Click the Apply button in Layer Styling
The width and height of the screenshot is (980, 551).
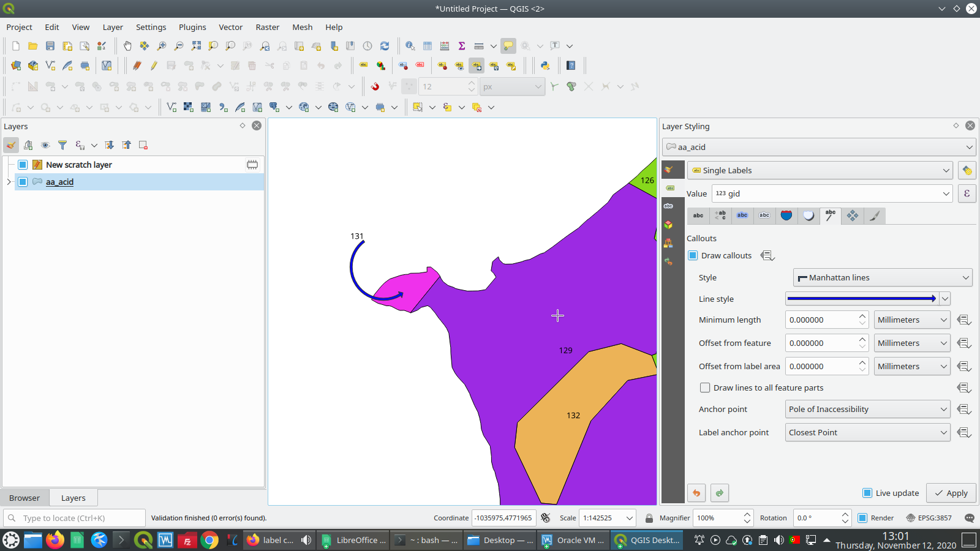[x=951, y=493]
